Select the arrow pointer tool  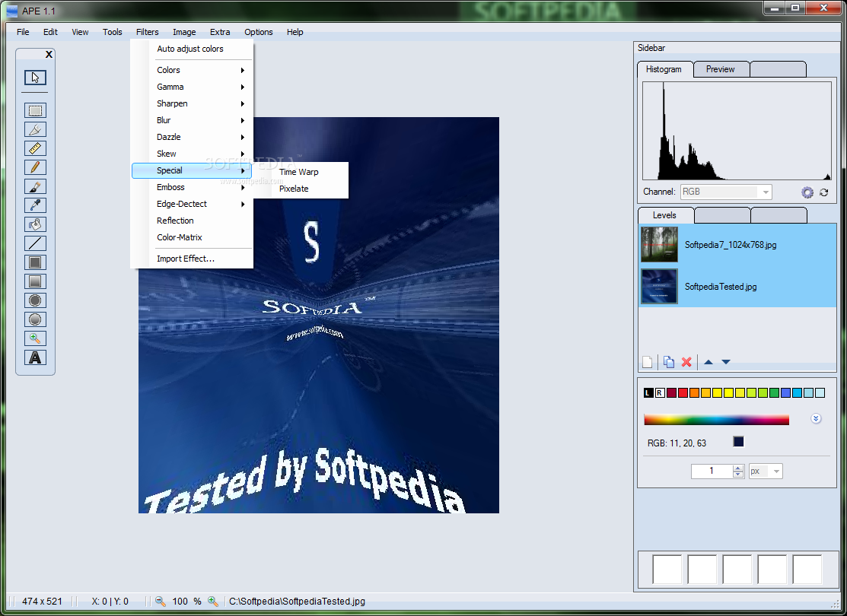(35, 78)
